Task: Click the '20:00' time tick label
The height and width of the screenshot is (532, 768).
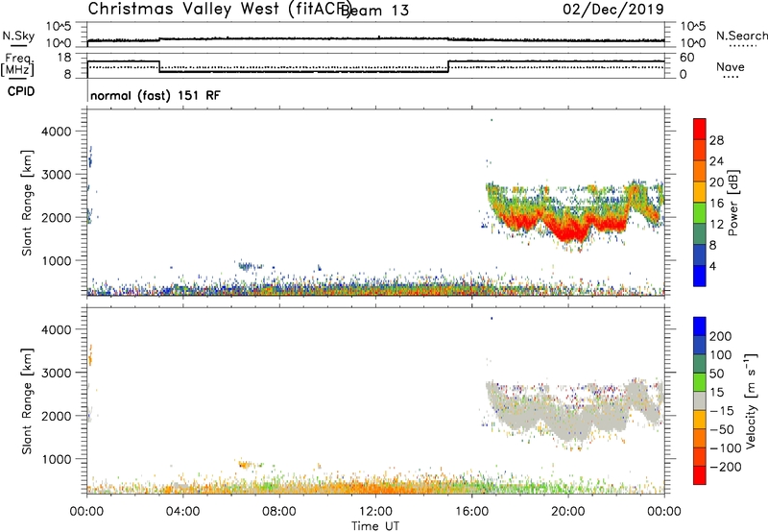Action: pos(568,512)
